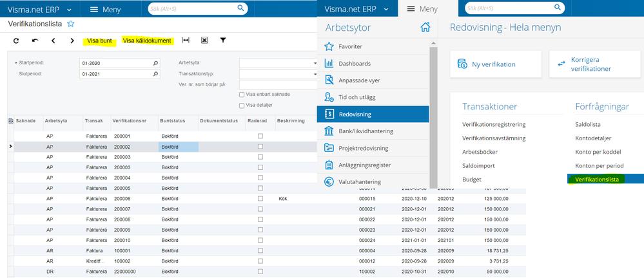This screenshot has height=278, width=644.
Task: Open Visma.net ERP dropdown in right header
Action: coord(356,8)
